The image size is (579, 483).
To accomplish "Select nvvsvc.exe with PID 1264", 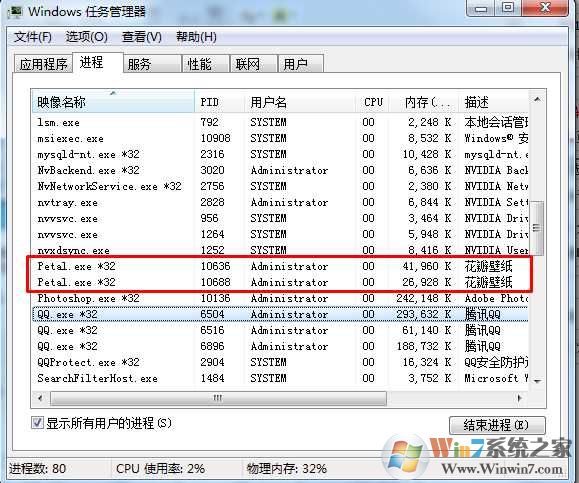I will [280, 234].
